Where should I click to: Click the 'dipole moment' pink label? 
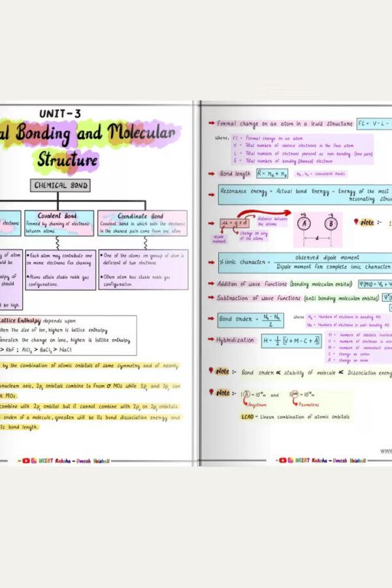(219, 239)
